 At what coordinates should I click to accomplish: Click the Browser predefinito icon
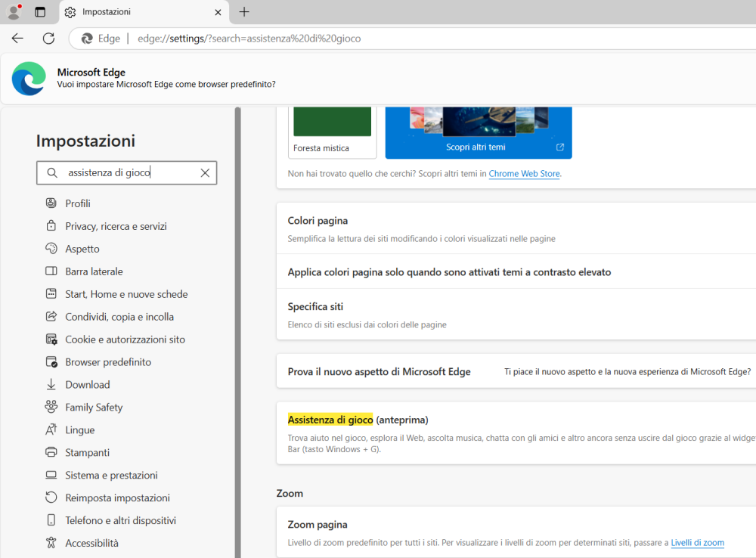(51, 361)
